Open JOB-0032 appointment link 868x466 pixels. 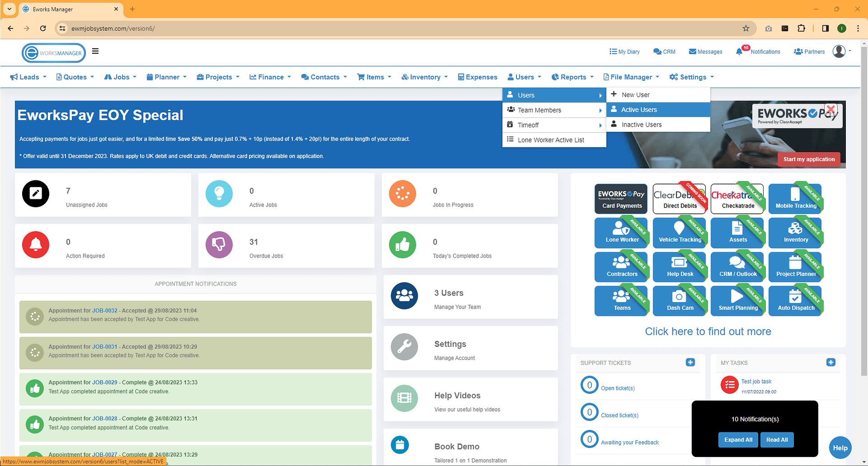pyautogui.click(x=104, y=311)
